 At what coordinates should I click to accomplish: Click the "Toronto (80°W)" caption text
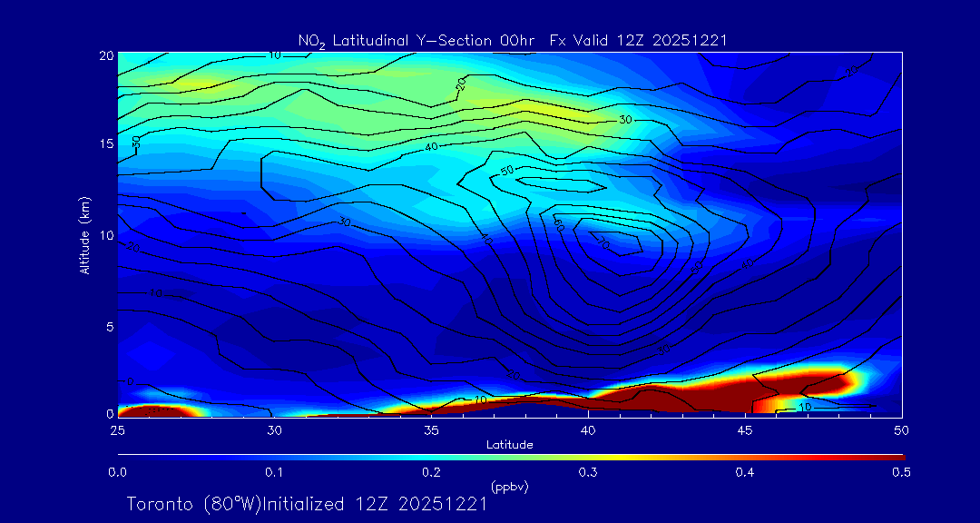click(x=194, y=504)
